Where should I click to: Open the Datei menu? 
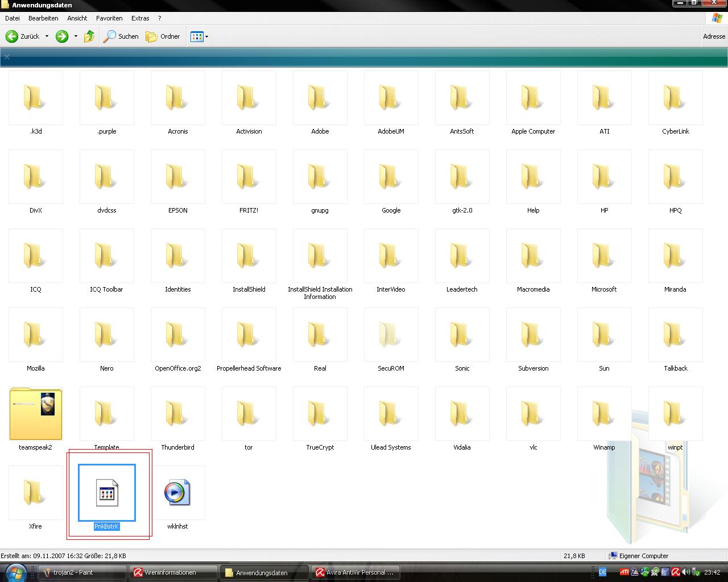[x=13, y=18]
